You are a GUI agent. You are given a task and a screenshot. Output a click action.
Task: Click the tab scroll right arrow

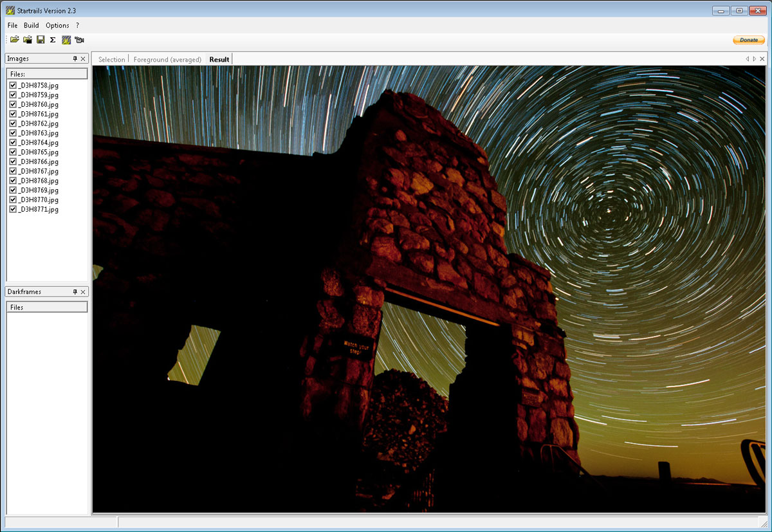click(x=755, y=59)
